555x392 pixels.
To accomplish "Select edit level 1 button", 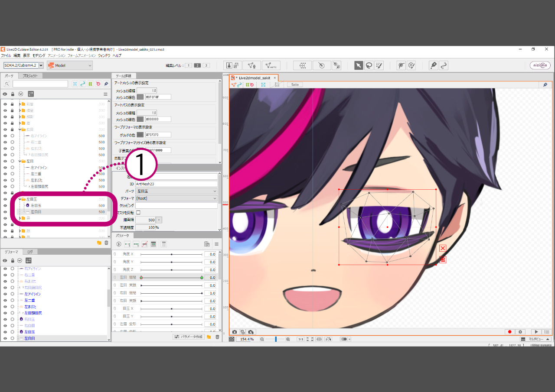I will click(188, 65).
